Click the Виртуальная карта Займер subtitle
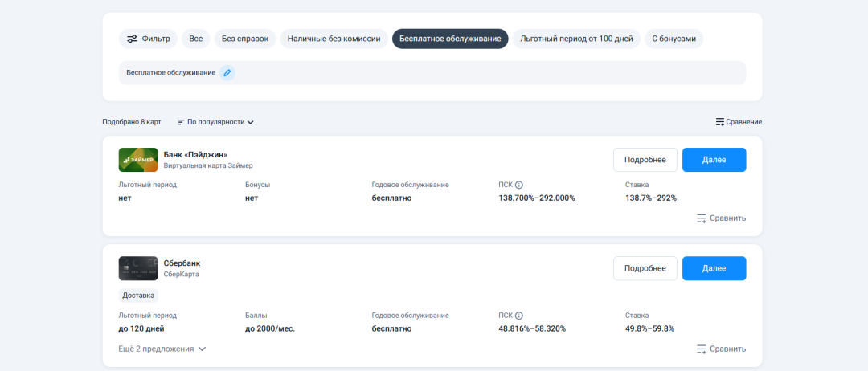The width and height of the screenshot is (868, 371). 208,165
